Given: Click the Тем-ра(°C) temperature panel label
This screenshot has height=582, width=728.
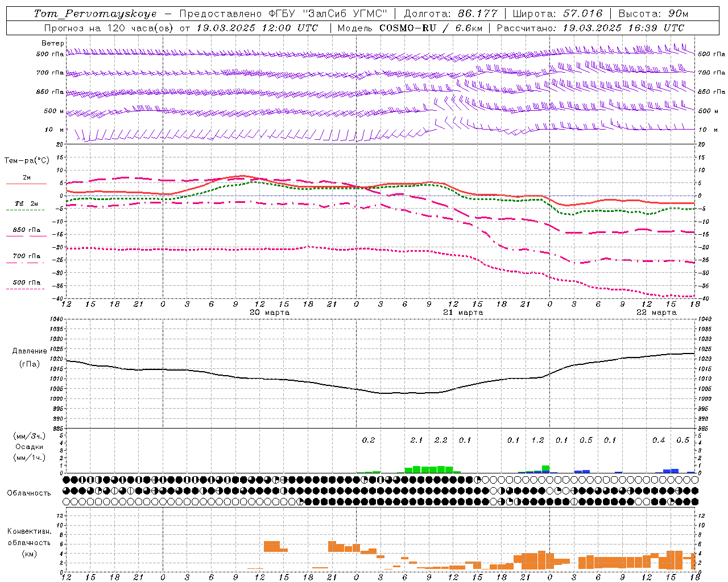Looking at the screenshot, I should click(x=27, y=161).
